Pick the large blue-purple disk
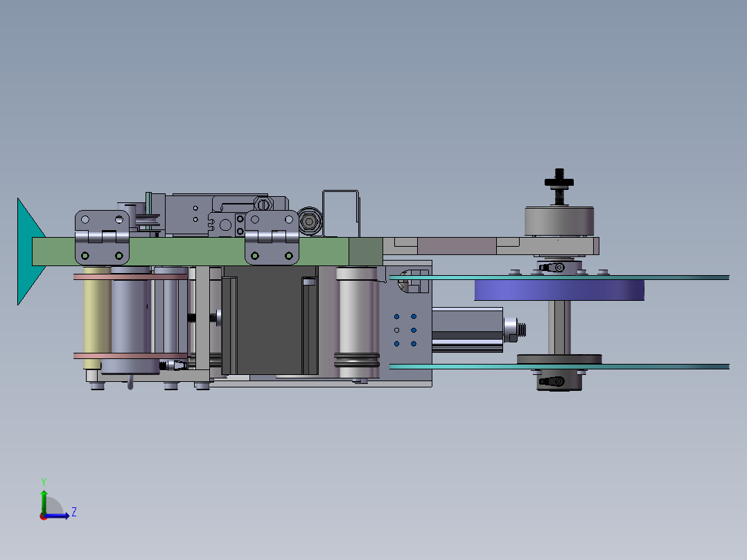 [559, 290]
